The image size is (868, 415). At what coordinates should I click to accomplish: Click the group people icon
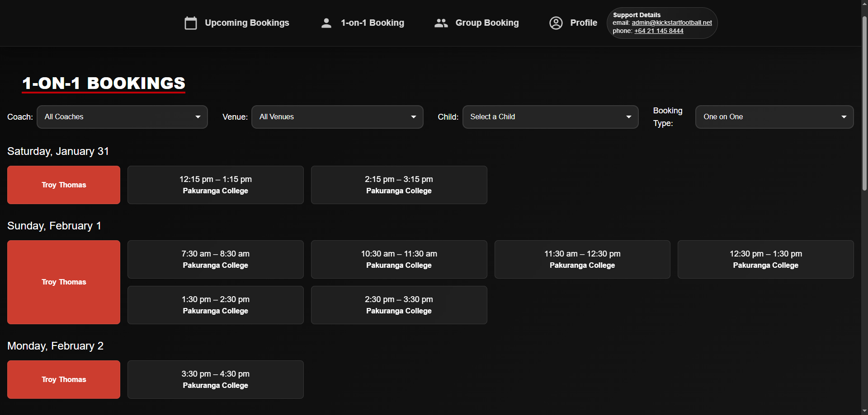[441, 23]
